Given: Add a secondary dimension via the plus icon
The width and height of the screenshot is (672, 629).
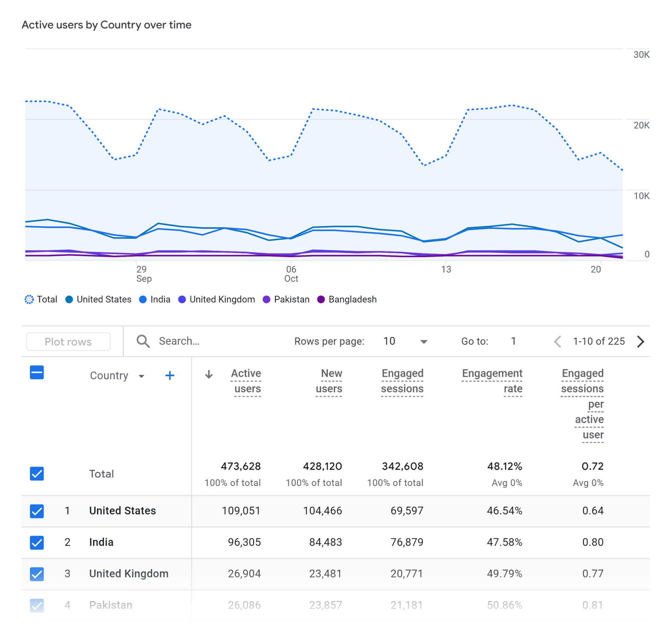Looking at the screenshot, I should [x=170, y=375].
